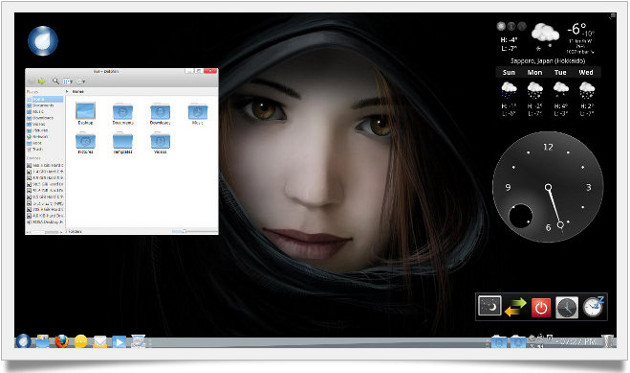Select the Mon forecast day

[x=534, y=72]
